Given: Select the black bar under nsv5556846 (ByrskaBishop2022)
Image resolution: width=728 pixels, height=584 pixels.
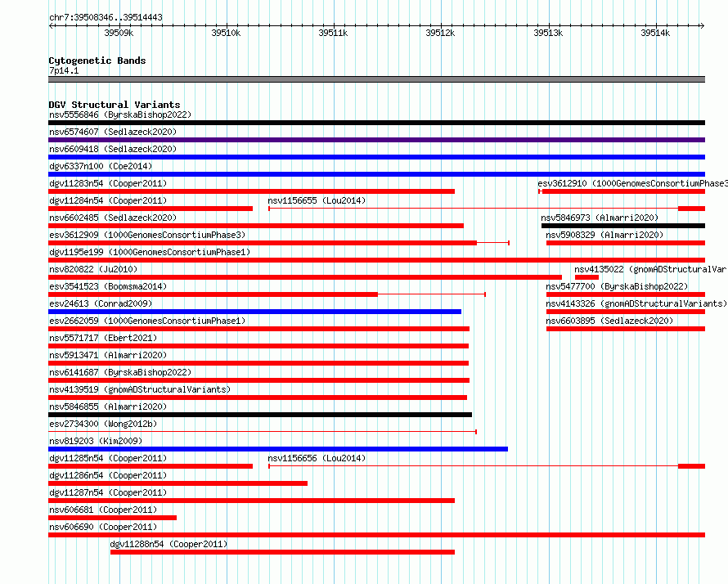Looking at the screenshot, I should tap(376, 123).
